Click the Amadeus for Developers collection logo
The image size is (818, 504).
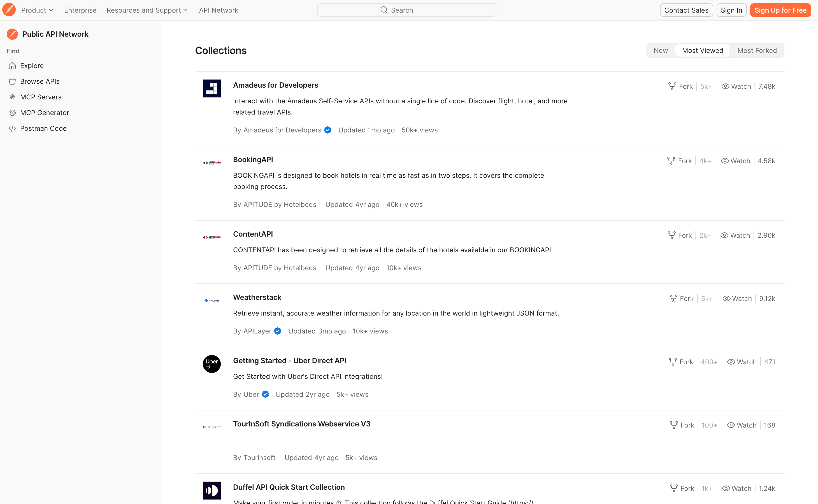(x=212, y=88)
